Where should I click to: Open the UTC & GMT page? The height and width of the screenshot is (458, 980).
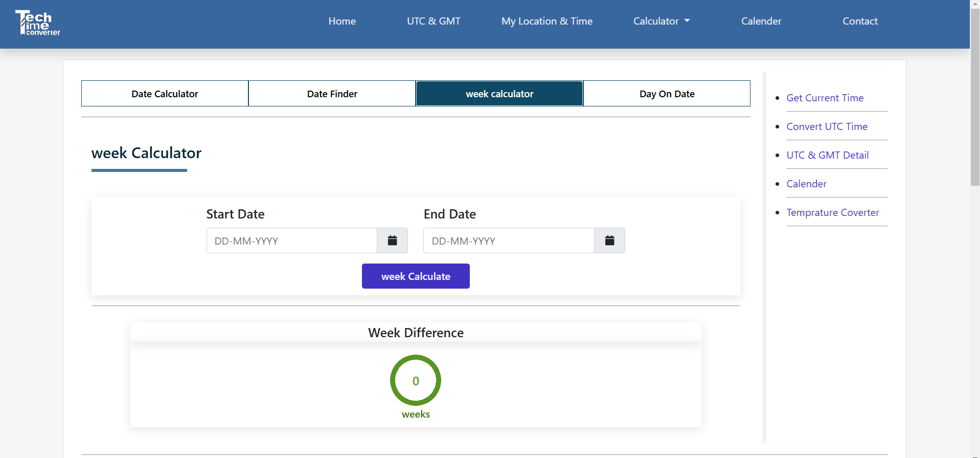pos(434,21)
